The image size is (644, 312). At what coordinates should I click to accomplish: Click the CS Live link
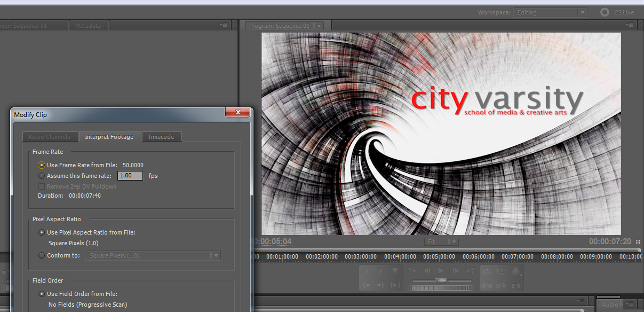point(624,12)
